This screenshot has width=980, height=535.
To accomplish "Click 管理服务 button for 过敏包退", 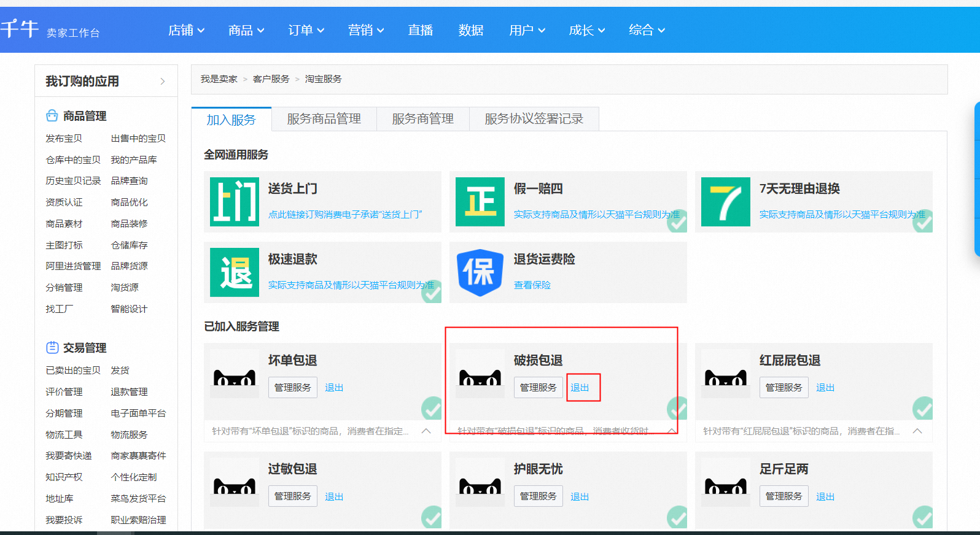I will 293,496.
